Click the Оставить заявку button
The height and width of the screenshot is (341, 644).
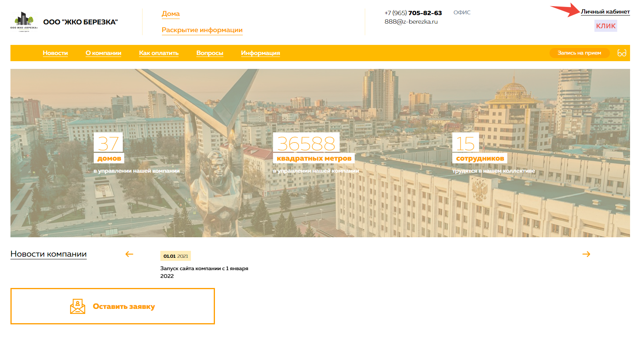(x=124, y=307)
